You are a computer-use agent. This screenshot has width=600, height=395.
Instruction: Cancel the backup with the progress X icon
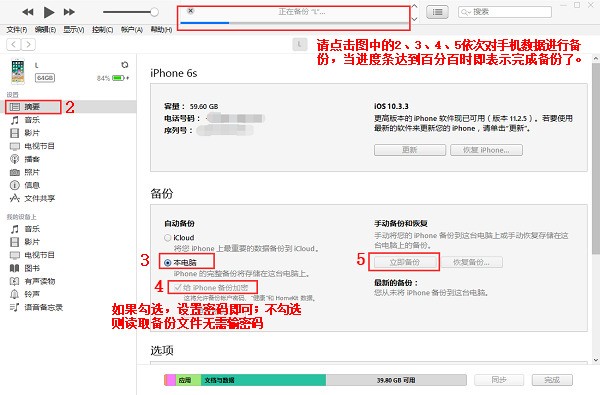click(x=191, y=11)
